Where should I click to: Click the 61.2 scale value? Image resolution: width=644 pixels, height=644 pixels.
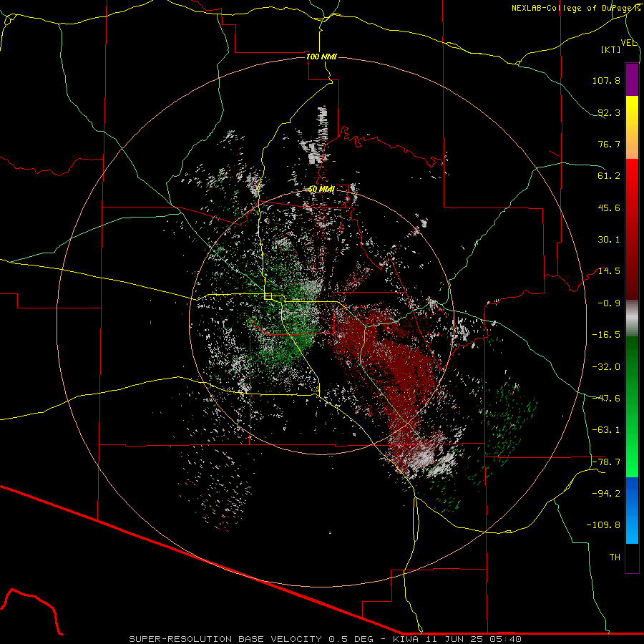point(609,176)
